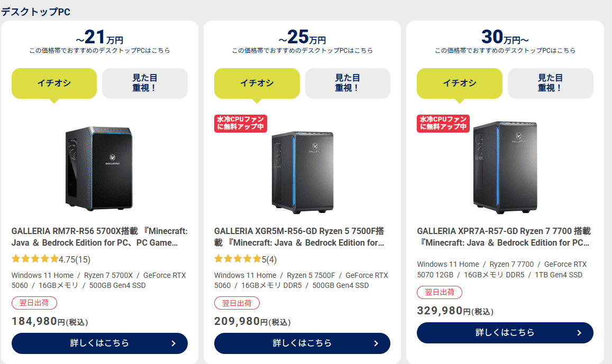Click 翌日出荷 badge on the 184,980円 PC
The image size is (612, 364).
34,303
